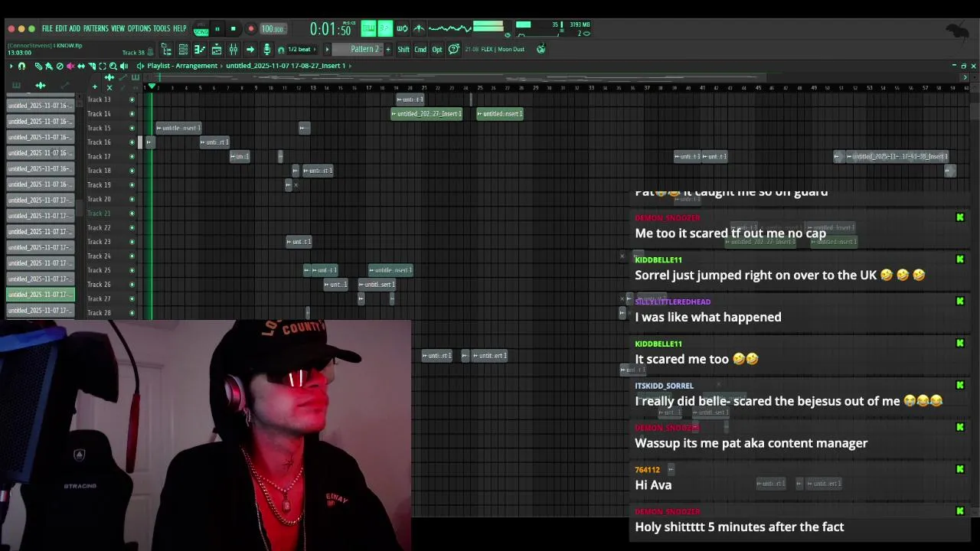The width and height of the screenshot is (980, 551).
Task: Open the PATTERNS menu
Action: pyautogui.click(x=96, y=28)
